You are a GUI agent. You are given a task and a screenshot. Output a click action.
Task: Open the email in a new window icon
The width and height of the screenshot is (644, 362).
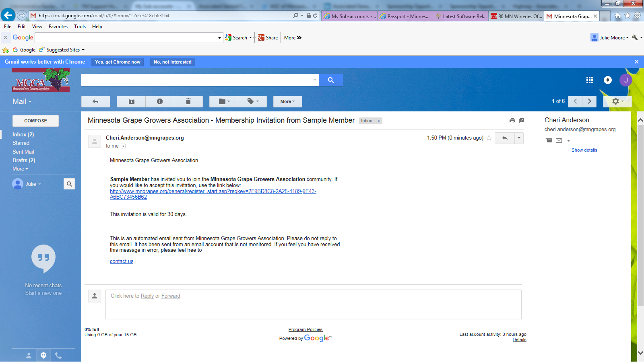click(x=522, y=121)
